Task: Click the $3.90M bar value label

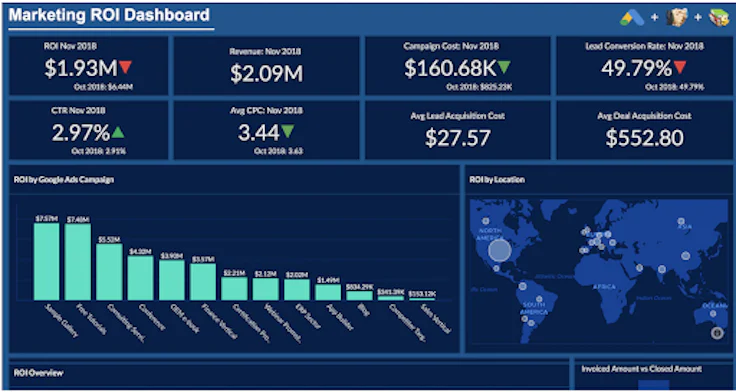Action: (172, 256)
